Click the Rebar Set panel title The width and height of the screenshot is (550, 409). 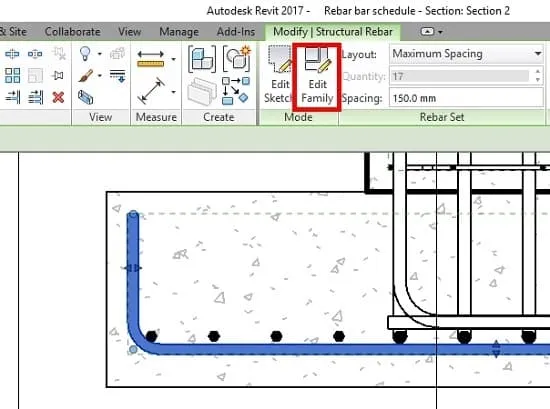(x=442, y=117)
